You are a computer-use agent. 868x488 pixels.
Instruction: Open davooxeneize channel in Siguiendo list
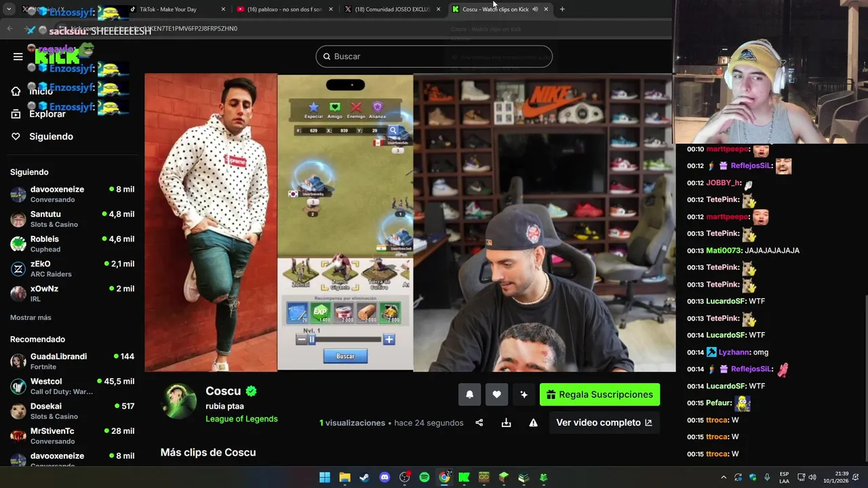coord(72,194)
